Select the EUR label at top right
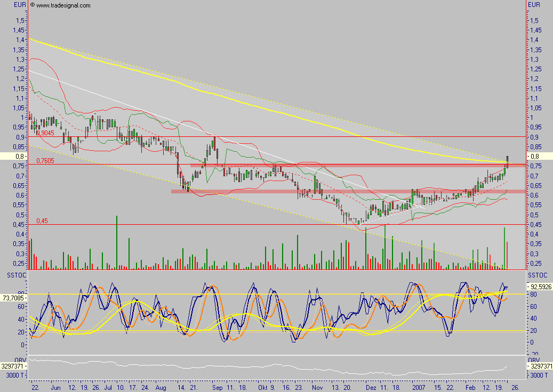This screenshot has height=392, width=553. pos(534,5)
